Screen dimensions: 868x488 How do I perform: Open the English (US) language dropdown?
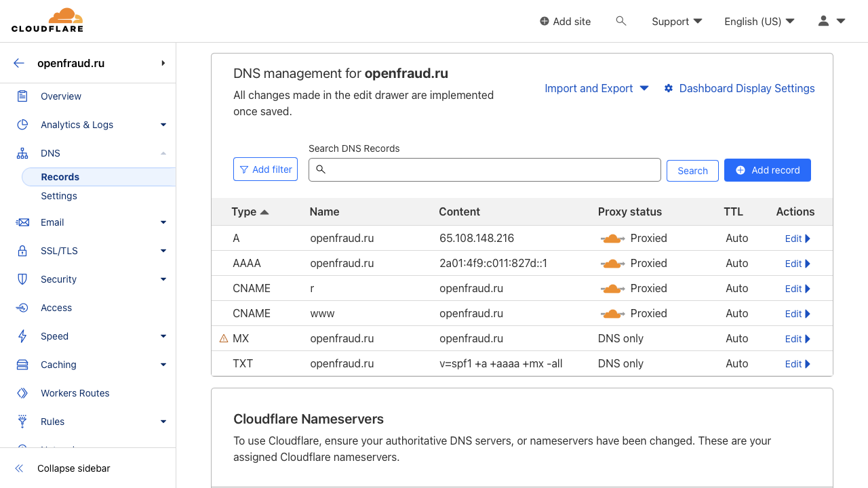759,21
